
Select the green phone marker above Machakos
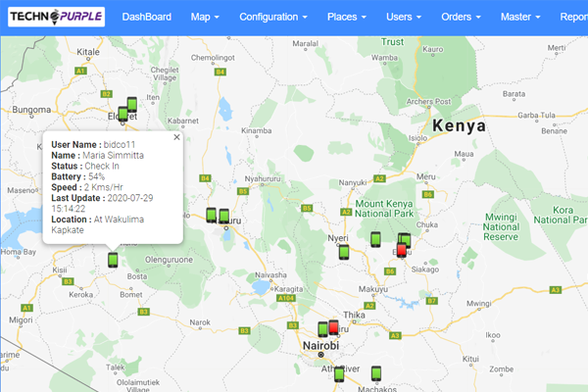point(376,373)
